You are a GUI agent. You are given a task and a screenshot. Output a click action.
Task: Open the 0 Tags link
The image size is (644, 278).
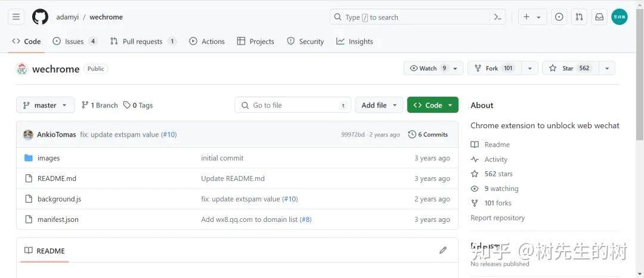(138, 105)
